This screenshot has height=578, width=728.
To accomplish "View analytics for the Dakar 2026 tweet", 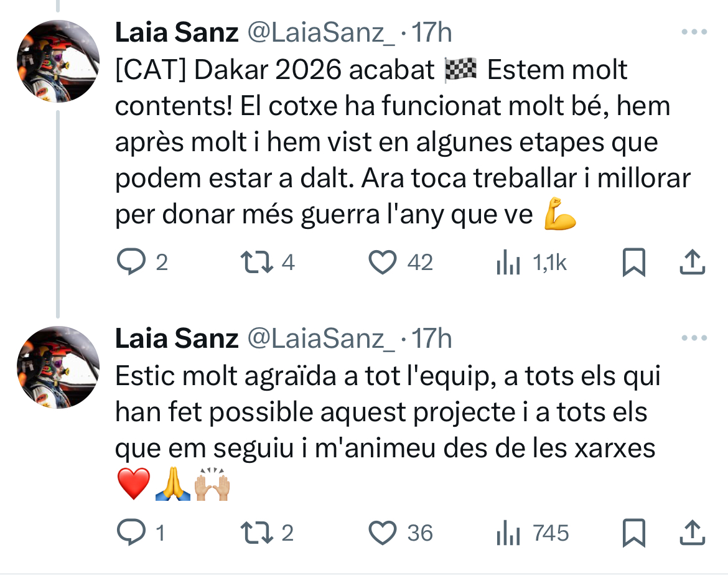I will (x=508, y=264).
